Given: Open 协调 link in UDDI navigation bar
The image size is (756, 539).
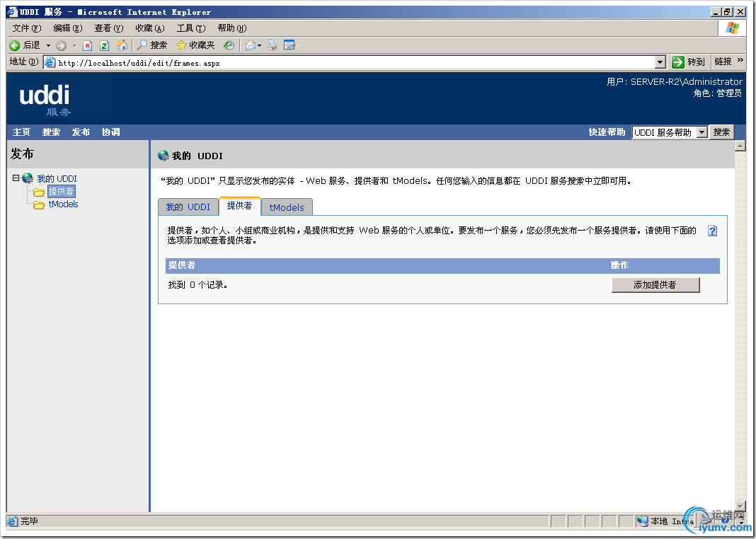Looking at the screenshot, I should tap(111, 132).
